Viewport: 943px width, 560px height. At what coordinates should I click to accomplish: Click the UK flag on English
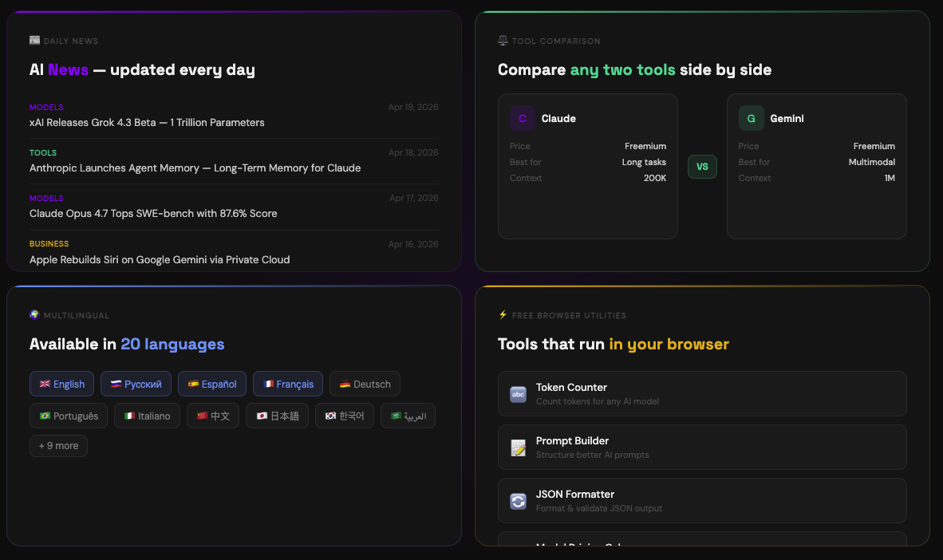45,384
